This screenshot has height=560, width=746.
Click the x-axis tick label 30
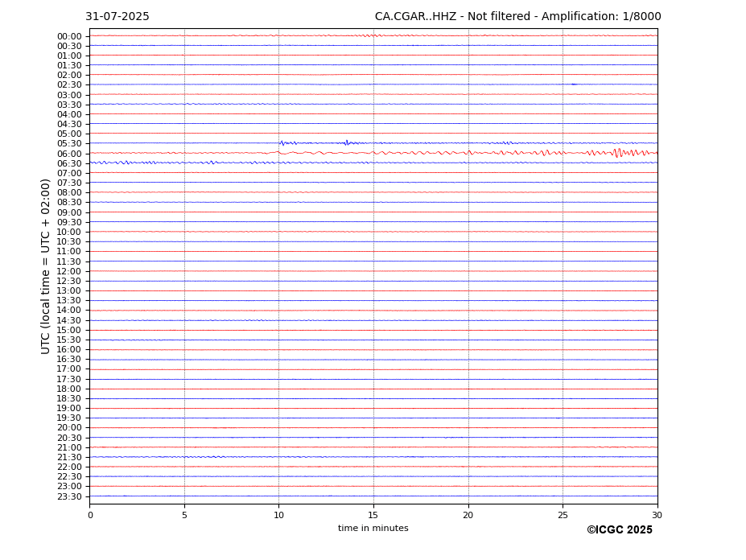pos(657,515)
